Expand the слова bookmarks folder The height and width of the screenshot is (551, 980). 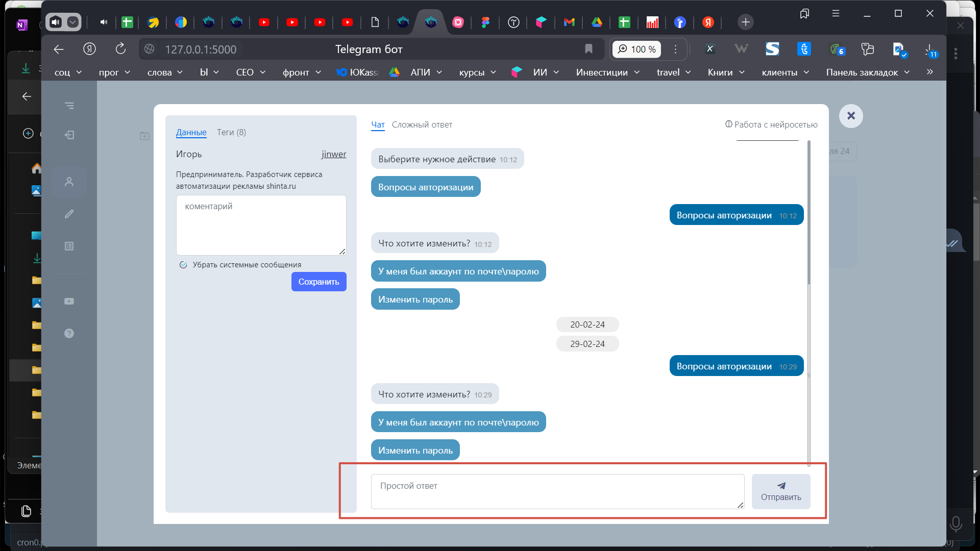click(165, 72)
